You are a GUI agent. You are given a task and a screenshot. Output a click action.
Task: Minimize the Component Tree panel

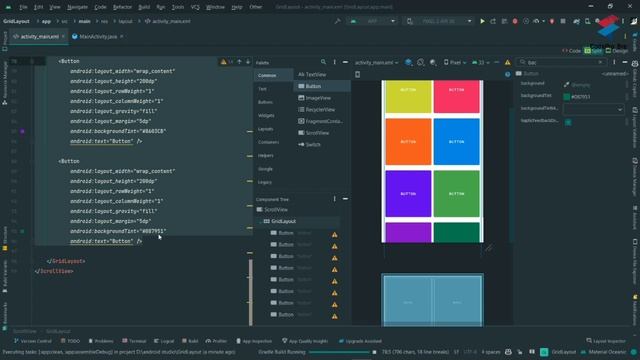tap(345, 199)
